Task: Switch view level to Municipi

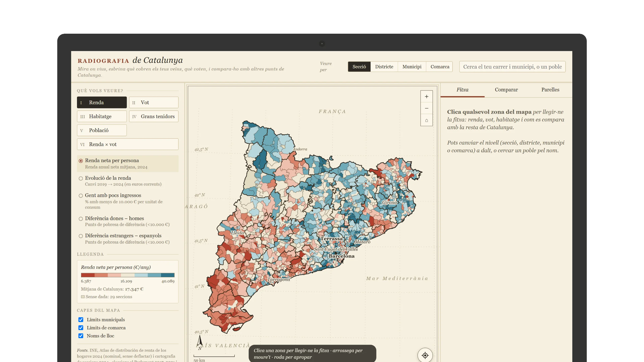Action: [x=412, y=67]
